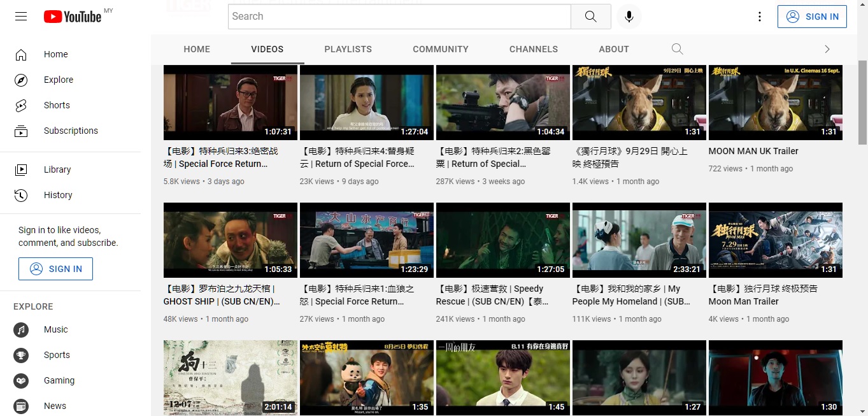This screenshot has width=868, height=416.
Task: Activate voice search microphone
Action: pos(629,17)
